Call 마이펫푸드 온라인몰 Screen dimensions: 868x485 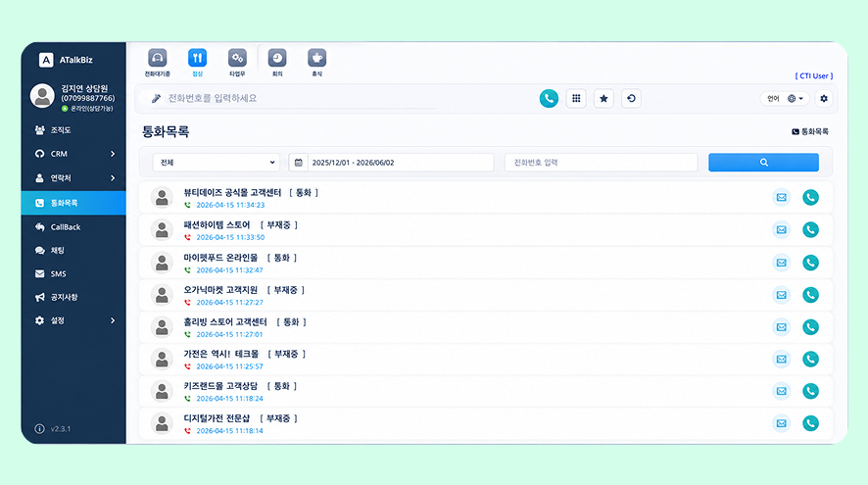[x=810, y=263]
